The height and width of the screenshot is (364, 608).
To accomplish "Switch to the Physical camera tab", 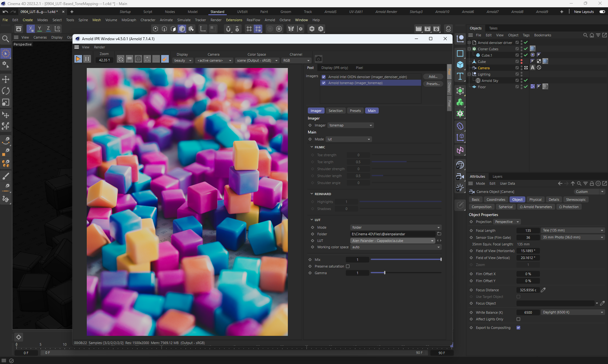I will [x=535, y=200].
